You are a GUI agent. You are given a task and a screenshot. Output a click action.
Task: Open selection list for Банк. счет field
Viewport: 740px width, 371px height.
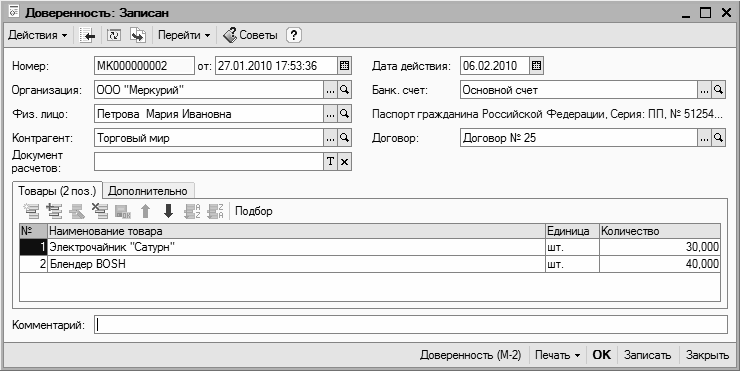(704, 90)
